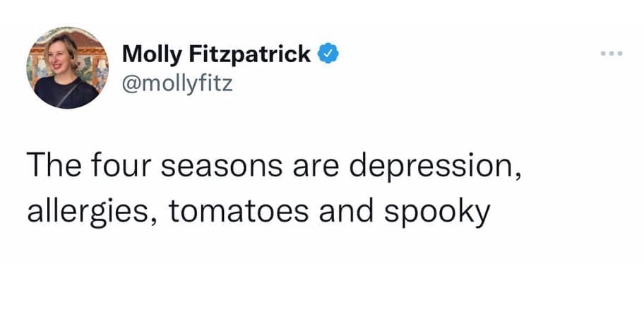Click the blank area below the tweet
Image resolution: width=644 pixels, height=319 pixels.
tap(322, 282)
